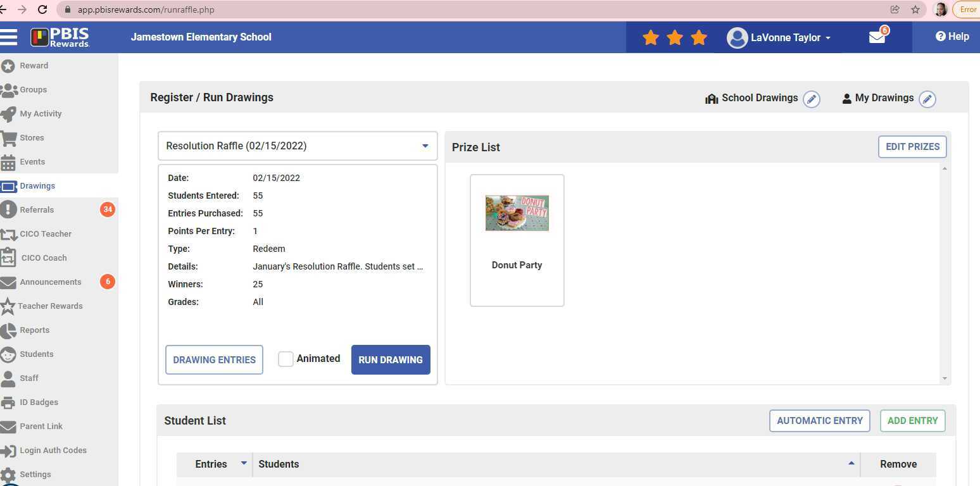Open the LaVonne Taylor user menu
Image resolution: width=980 pixels, height=486 pixels.
(x=779, y=37)
